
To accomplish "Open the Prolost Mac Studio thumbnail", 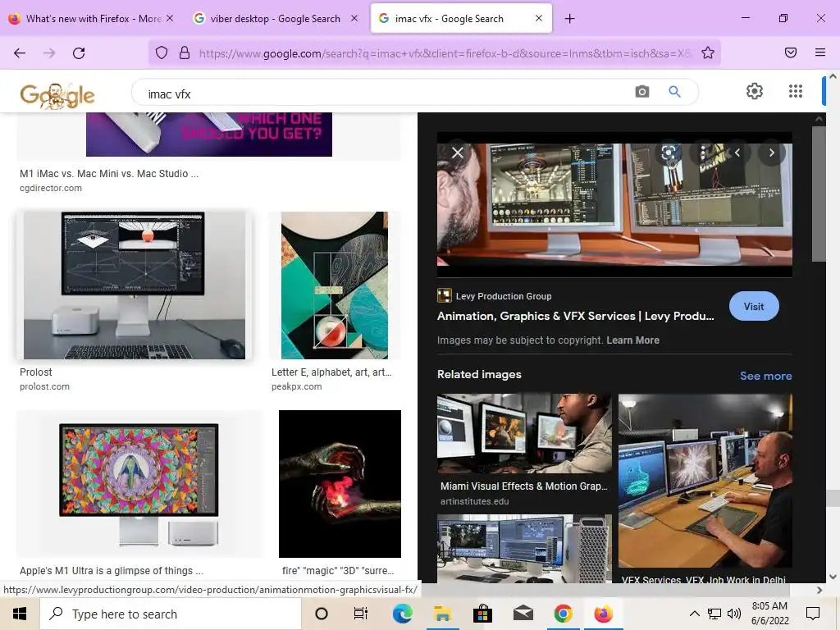I will (x=135, y=285).
